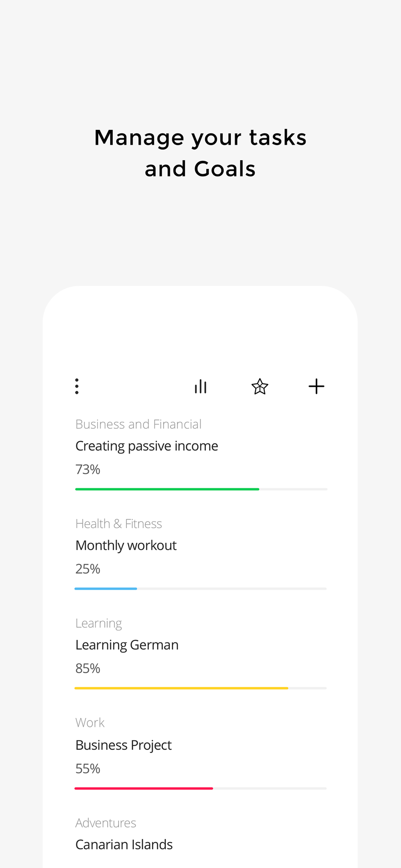Open the three-dot overflow menu
The width and height of the screenshot is (401, 868).
click(x=77, y=386)
